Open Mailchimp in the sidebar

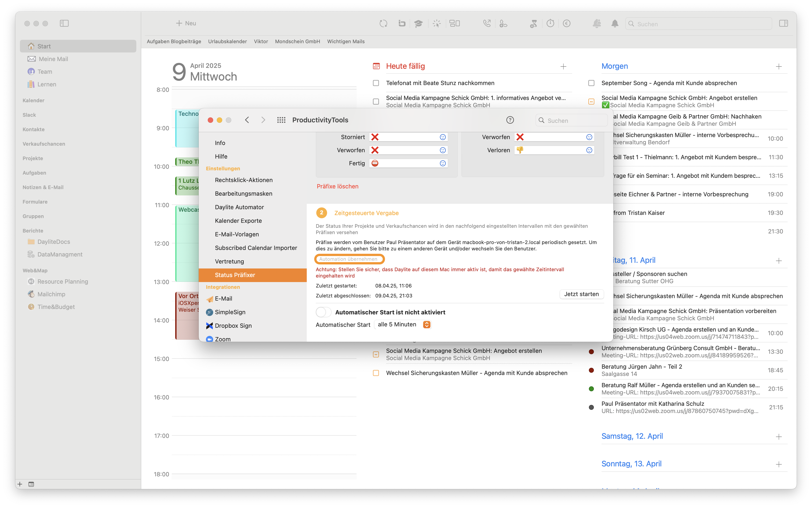(51, 294)
